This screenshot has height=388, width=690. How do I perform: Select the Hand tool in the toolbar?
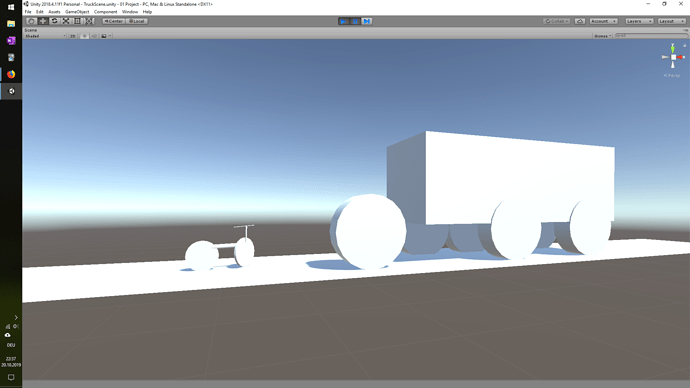pos(31,21)
